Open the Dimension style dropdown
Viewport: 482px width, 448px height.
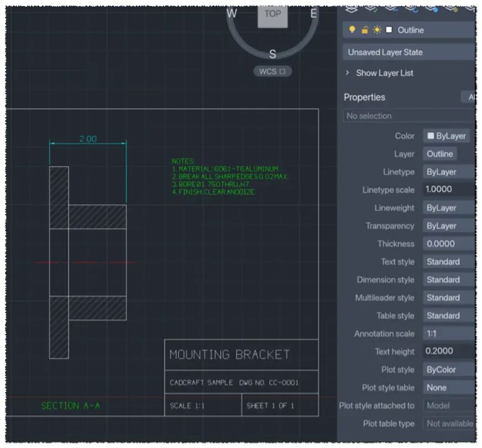coord(449,280)
